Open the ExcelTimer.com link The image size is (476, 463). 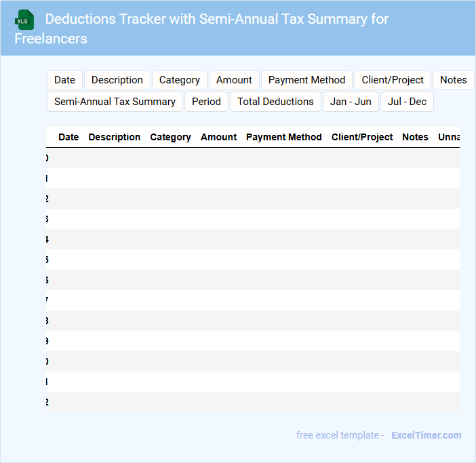pos(426,435)
